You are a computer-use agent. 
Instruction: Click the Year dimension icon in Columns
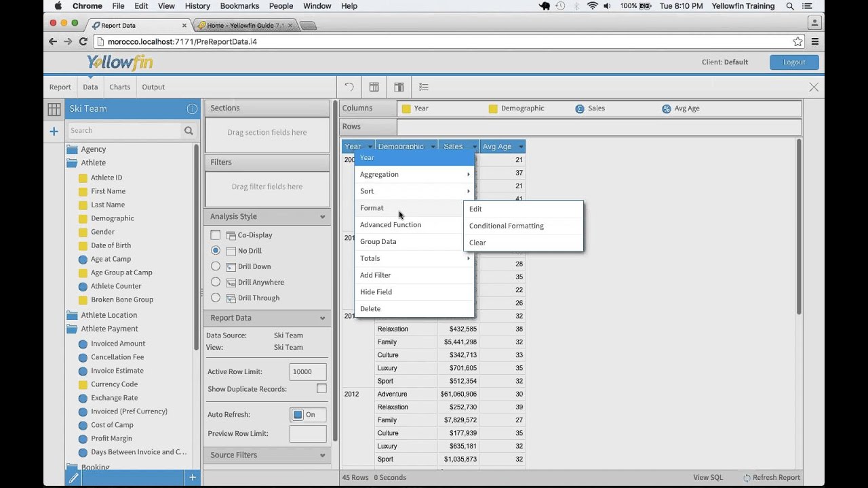[406, 108]
